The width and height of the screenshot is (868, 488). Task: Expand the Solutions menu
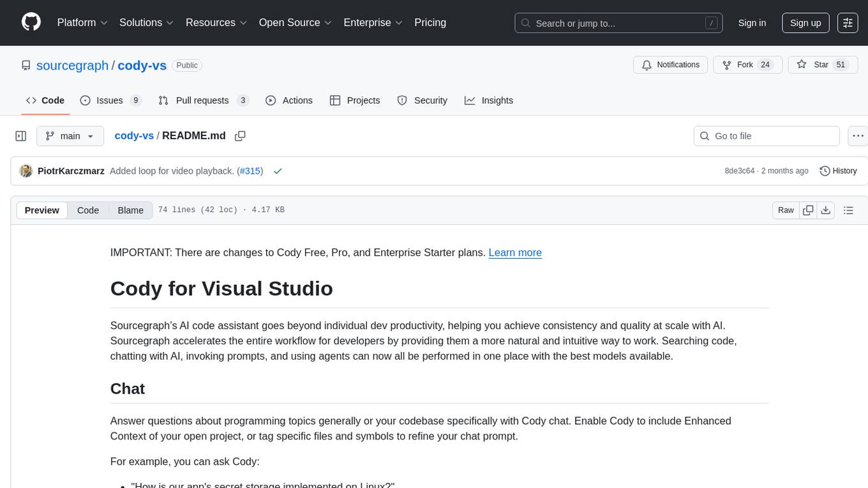147,22
